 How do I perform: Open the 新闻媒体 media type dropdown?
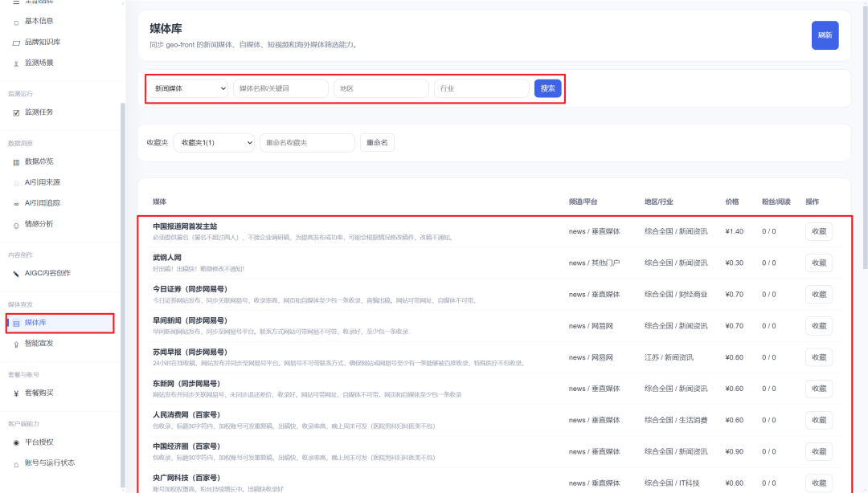tap(187, 88)
